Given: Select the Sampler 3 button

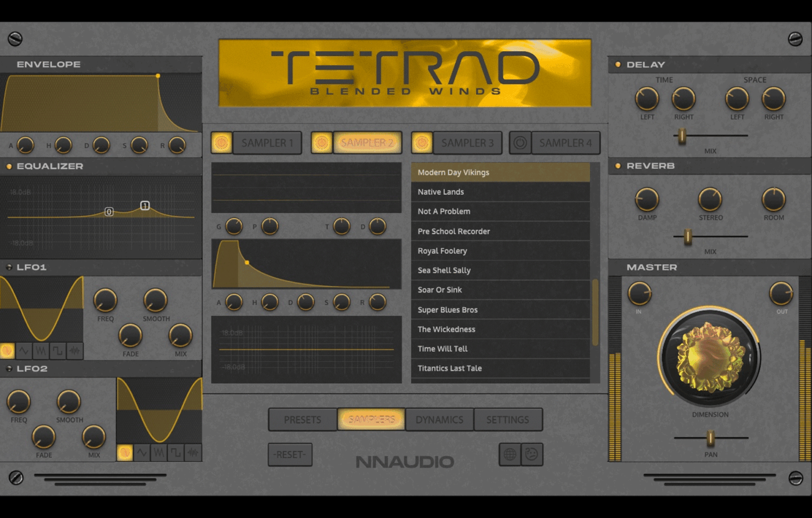Looking at the screenshot, I should (467, 143).
